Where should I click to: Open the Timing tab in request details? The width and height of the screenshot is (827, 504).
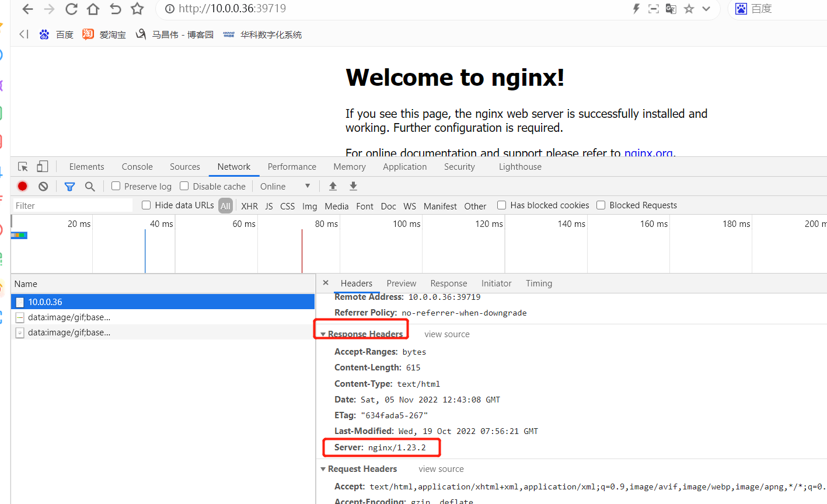539,283
